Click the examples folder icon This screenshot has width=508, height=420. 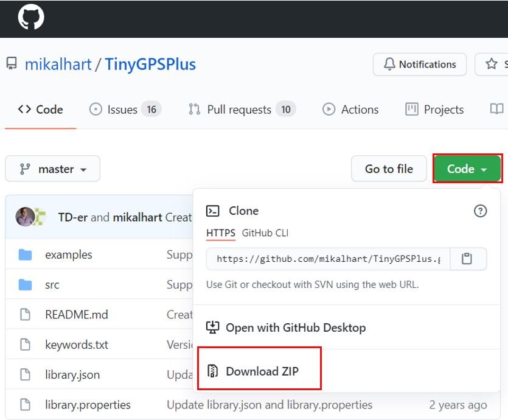point(26,254)
